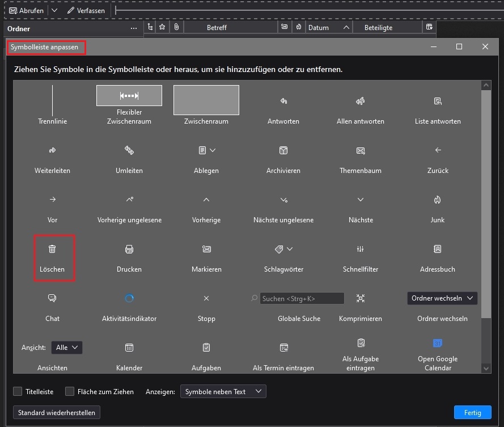Select the Drucken printer icon
This screenshot has height=427, width=504.
[129, 249]
